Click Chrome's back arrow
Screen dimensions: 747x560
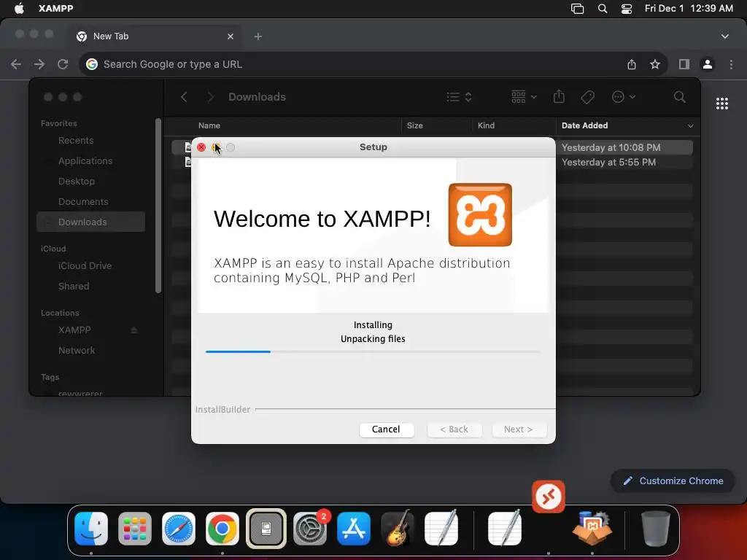point(16,64)
